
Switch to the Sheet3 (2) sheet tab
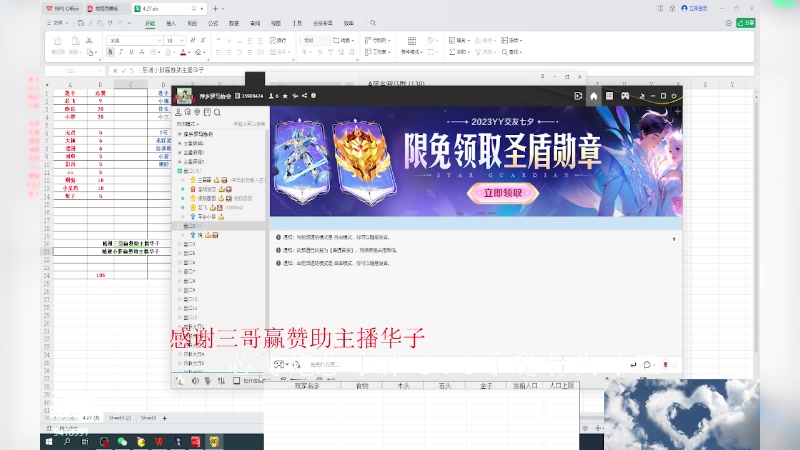[120, 418]
